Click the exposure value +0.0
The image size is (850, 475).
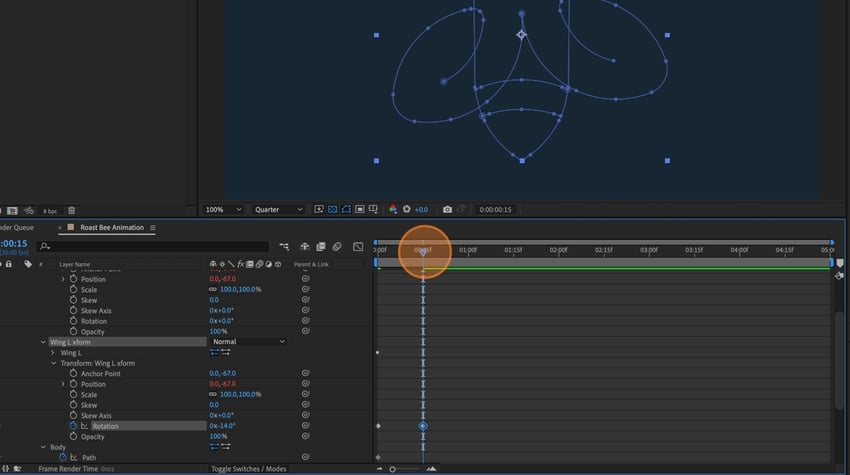421,209
